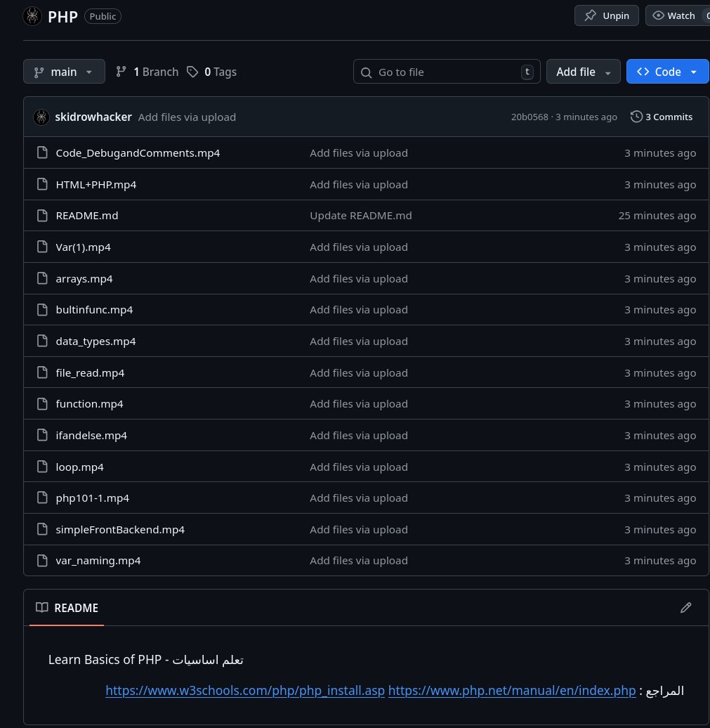The image size is (710, 728).
Task: View the 3 Commits page
Action: (668, 117)
